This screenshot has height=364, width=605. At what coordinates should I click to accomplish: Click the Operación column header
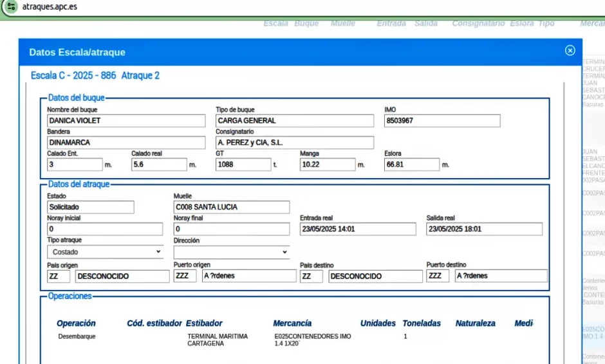tap(76, 323)
